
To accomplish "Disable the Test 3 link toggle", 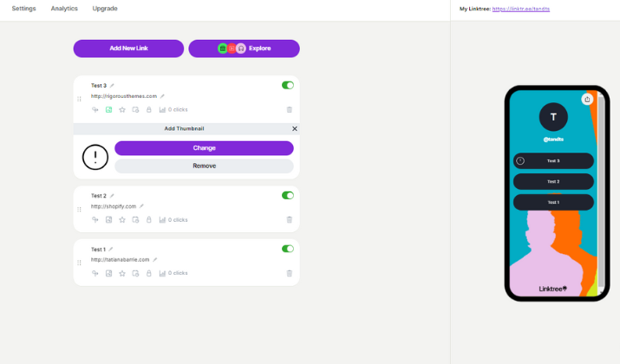I will point(288,85).
